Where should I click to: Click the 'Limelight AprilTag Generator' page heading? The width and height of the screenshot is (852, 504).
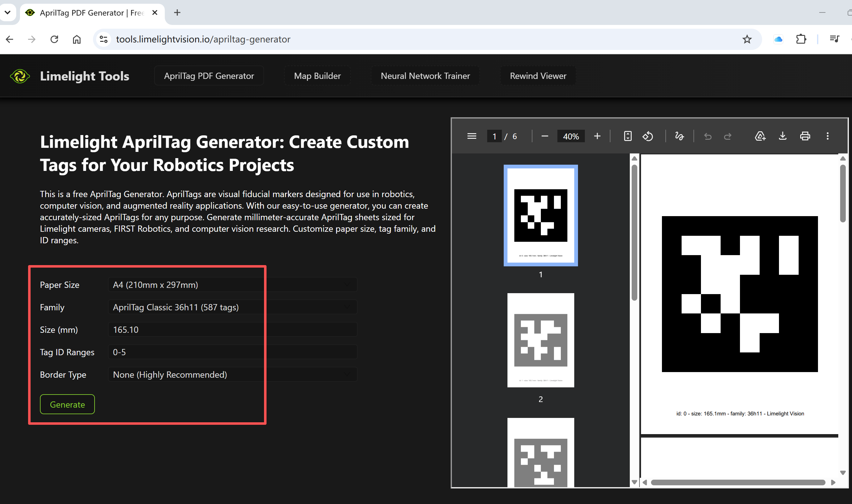coord(225,153)
